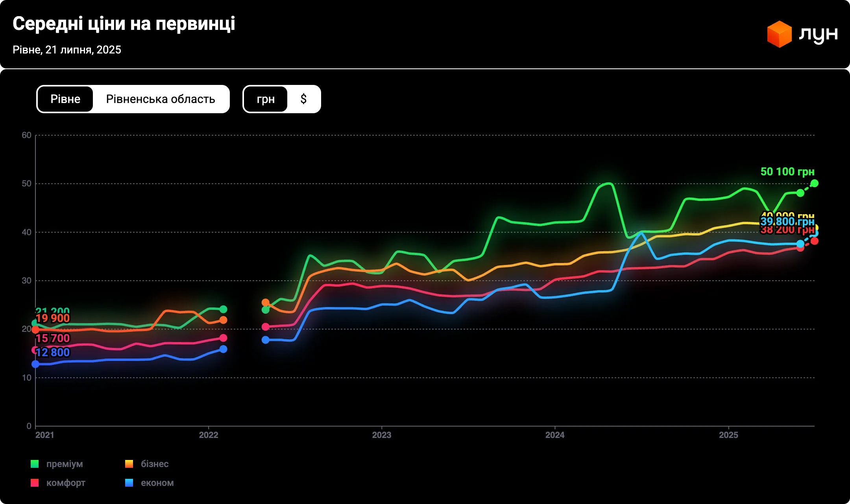This screenshot has height=504, width=850.
Task: Switch to Рівненська область view
Action: click(x=161, y=99)
